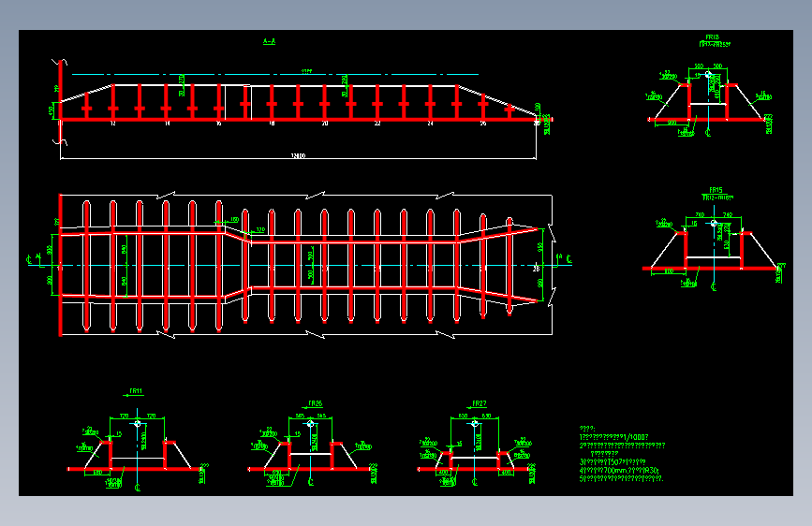Click frame number 24 under elevation view
812x526 pixels.
pos(430,124)
